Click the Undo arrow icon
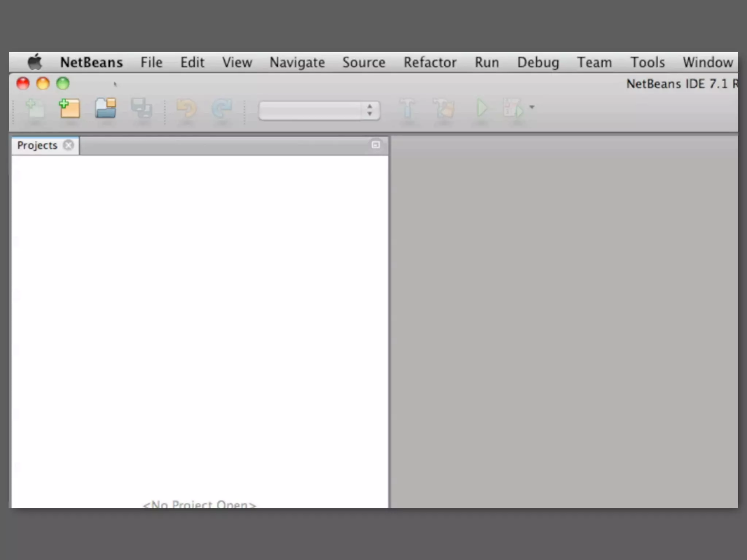747x560 pixels. [186, 109]
